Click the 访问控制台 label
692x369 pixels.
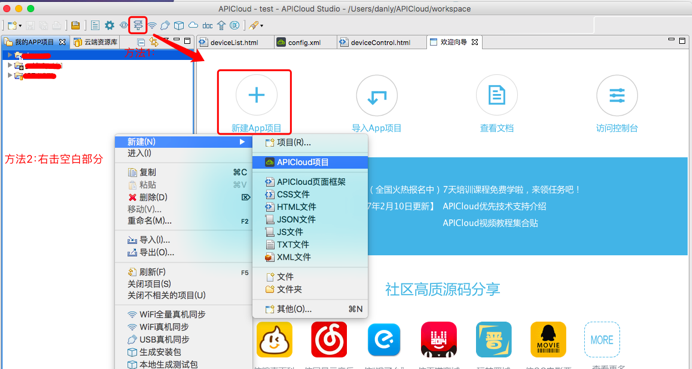pyautogui.click(x=617, y=128)
